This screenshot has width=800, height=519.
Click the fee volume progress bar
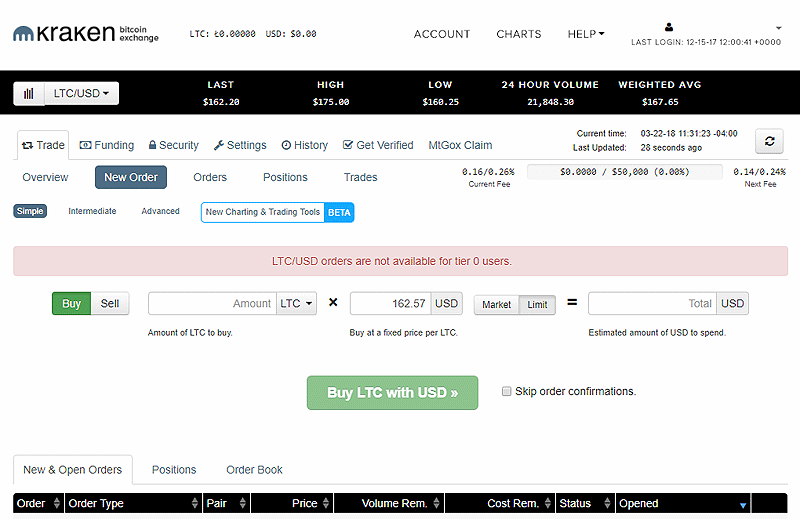[x=625, y=172]
